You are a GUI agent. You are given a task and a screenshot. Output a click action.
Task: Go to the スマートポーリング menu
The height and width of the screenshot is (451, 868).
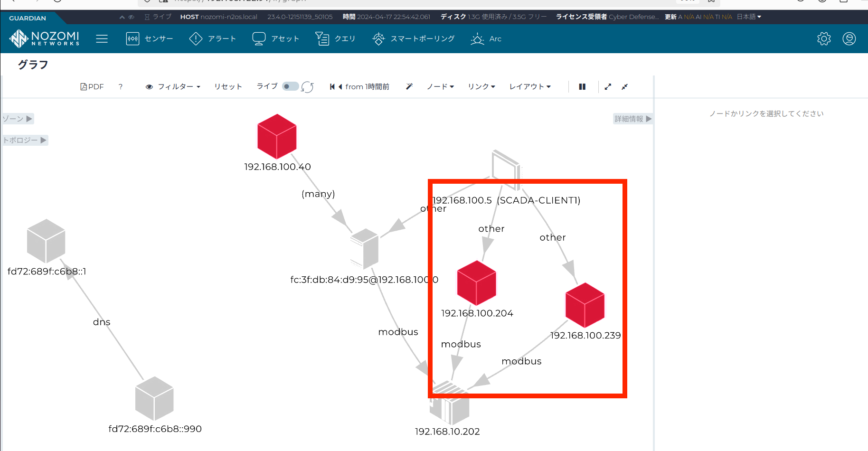coord(414,39)
